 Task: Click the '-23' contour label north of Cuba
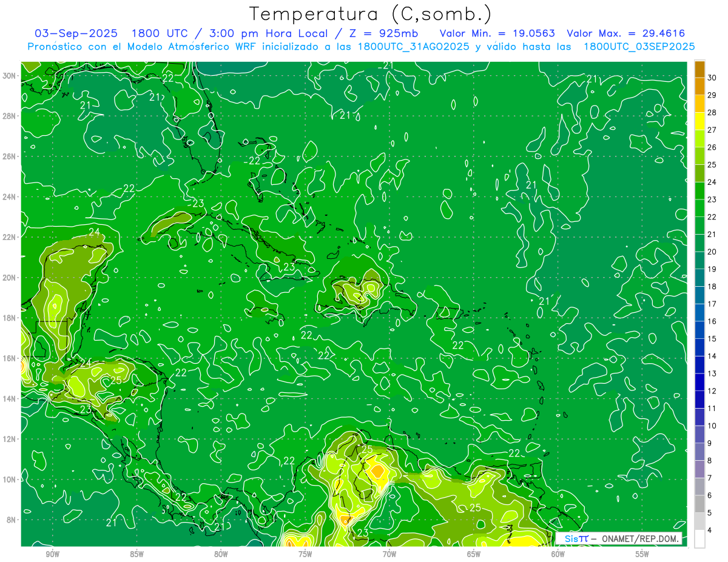pyautogui.click(x=195, y=204)
